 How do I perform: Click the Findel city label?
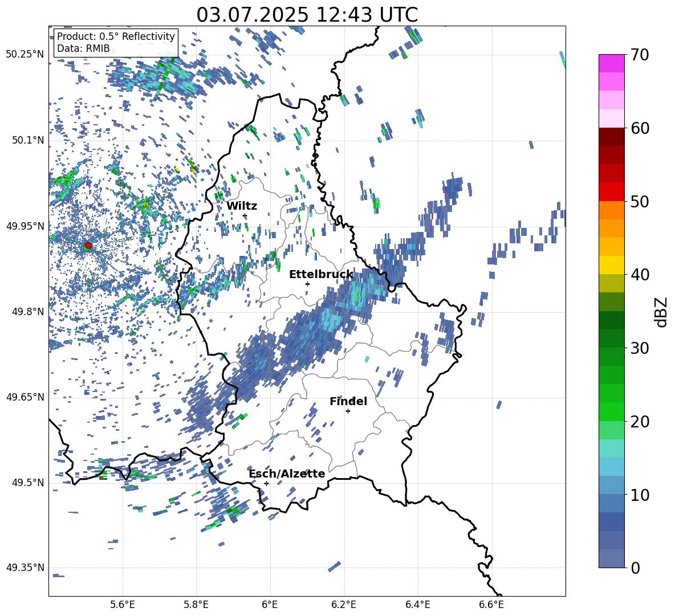pos(348,401)
